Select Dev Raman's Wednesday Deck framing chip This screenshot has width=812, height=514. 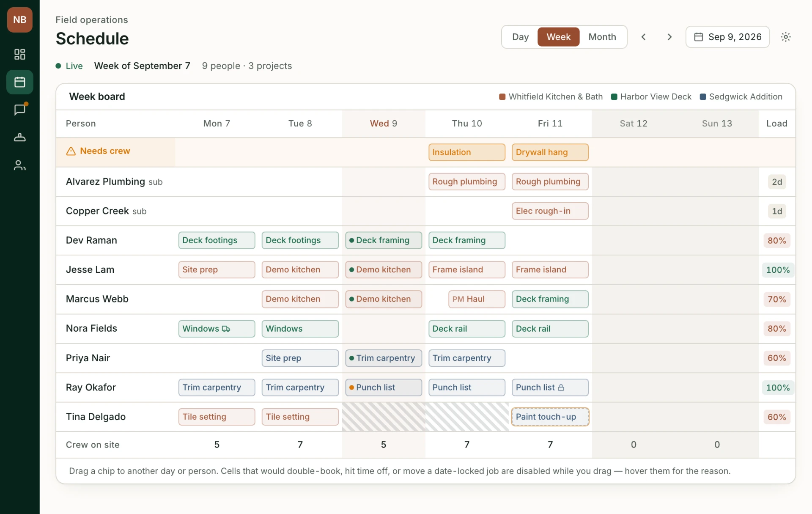(384, 240)
